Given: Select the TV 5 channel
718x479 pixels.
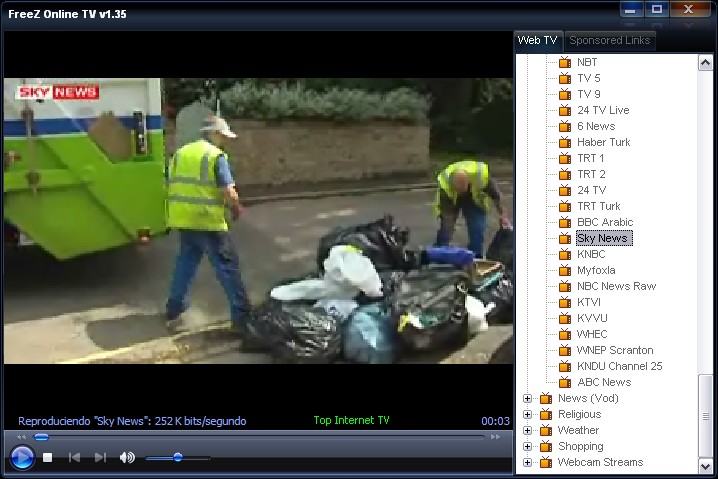Looking at the screenshot, I should 588,78.
